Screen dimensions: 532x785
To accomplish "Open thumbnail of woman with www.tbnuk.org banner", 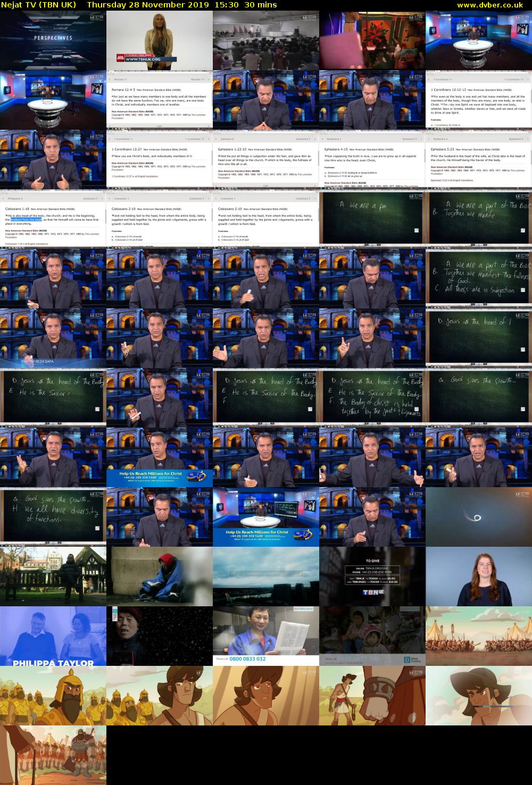I will click(160, 40).
